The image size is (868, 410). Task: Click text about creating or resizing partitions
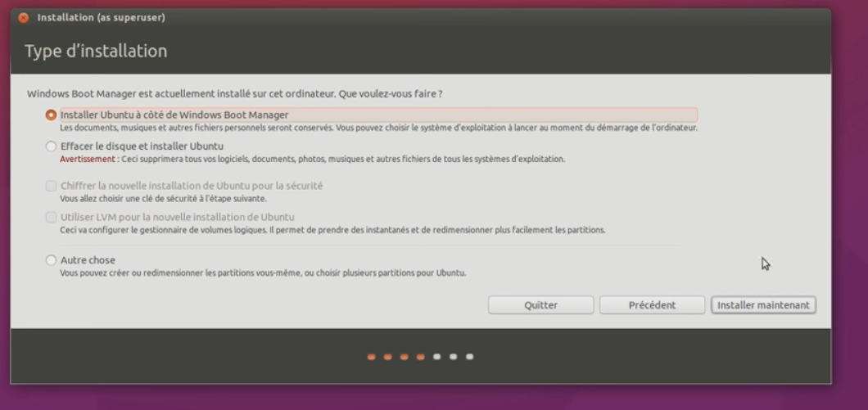coord(263,273)
